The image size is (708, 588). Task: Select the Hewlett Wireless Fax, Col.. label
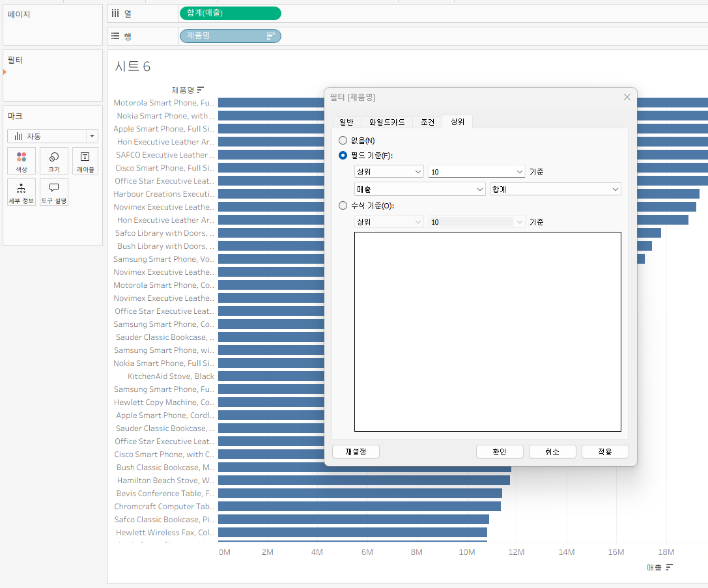[165, 533]
